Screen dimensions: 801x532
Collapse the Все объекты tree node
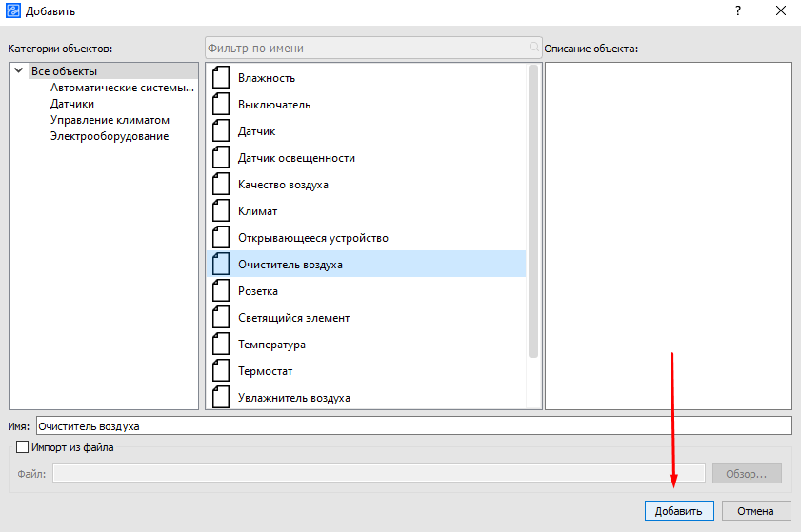coord(18,70)
